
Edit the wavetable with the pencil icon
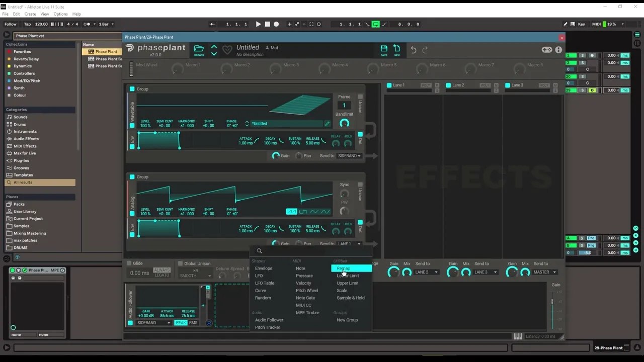327,124
